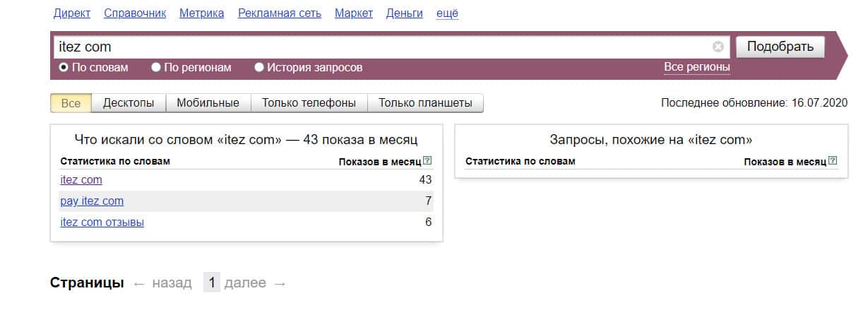Viewport: 868px width, 315px height.
Task: Select the 'По регионам' radio button
Action: pyautogui.click(x=156, y=68)
